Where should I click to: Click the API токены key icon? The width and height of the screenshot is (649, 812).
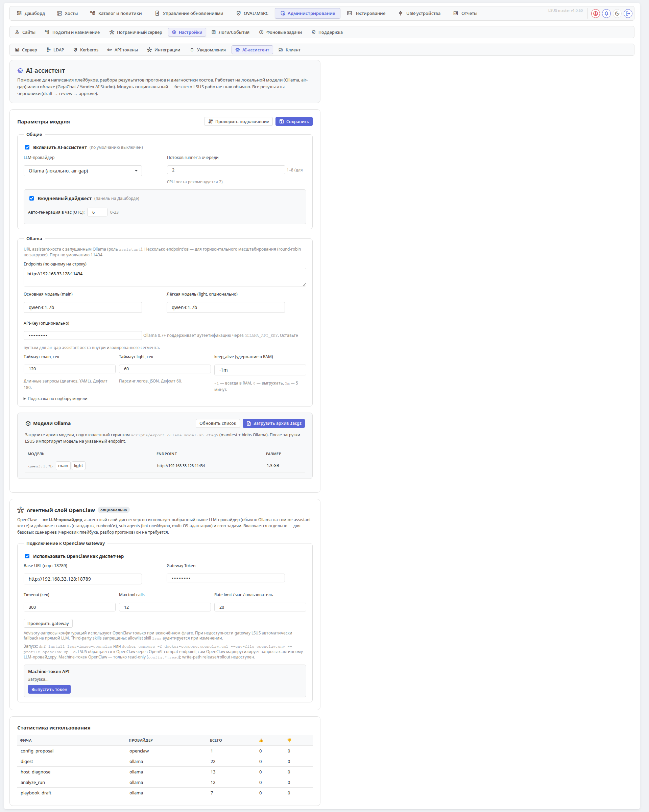click(x=110, y=50)
